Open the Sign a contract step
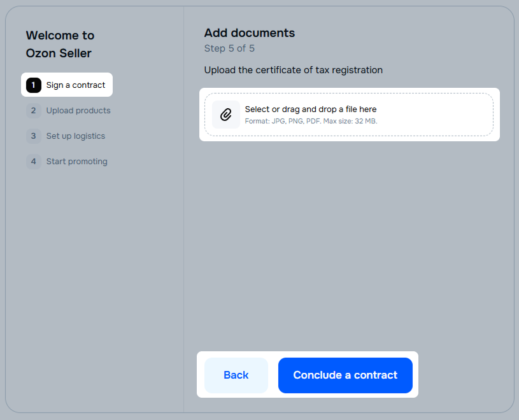The height and width of the screenshot is (420, 519). click(67, 85)
